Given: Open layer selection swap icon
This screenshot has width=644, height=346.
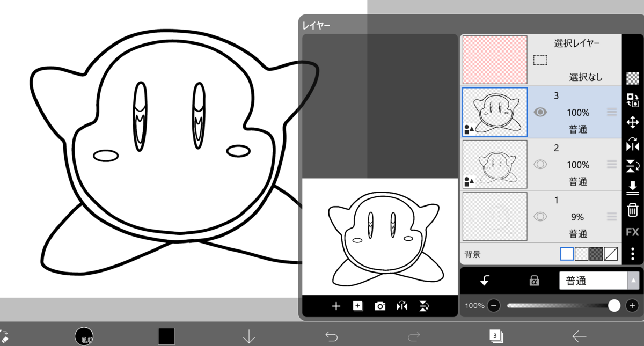Looking at the screenshot, I should [x=633, y=100].
